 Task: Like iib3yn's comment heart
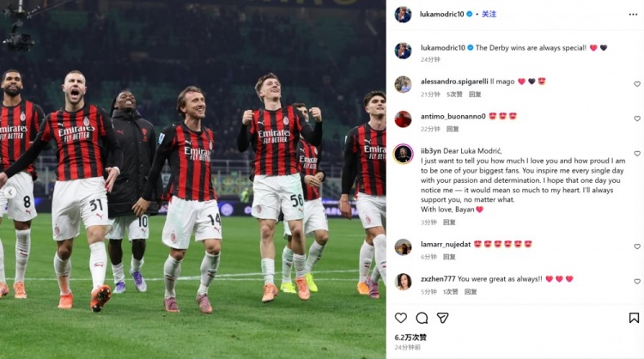(637, 154)
